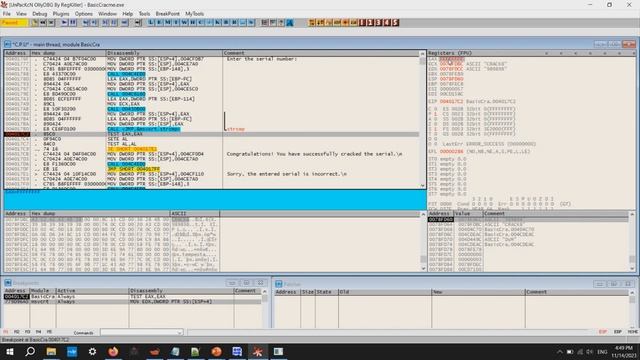Select the EBP button on the command bar

click(x=618, y=332)
